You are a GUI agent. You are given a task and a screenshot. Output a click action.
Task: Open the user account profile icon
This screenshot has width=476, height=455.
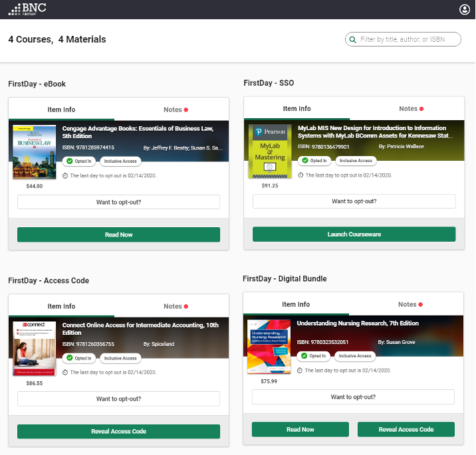click(x=464, y=9)
